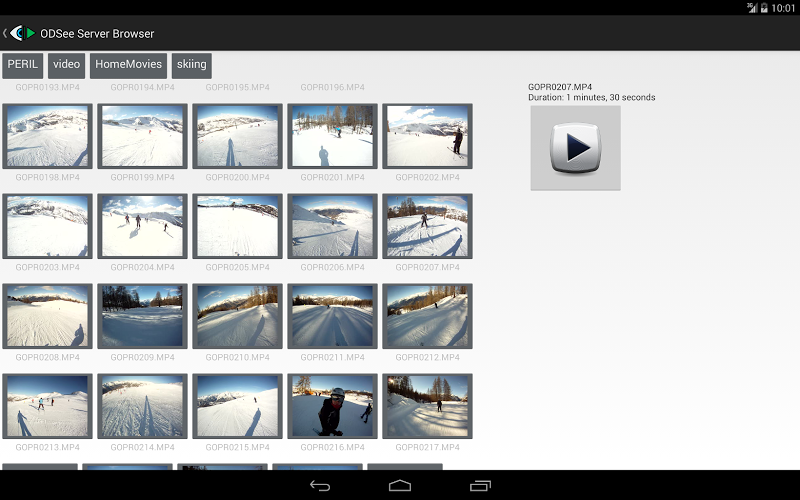
Task: Open the GOPR0205.MP4 thumbnail
Action: (237, 226)
